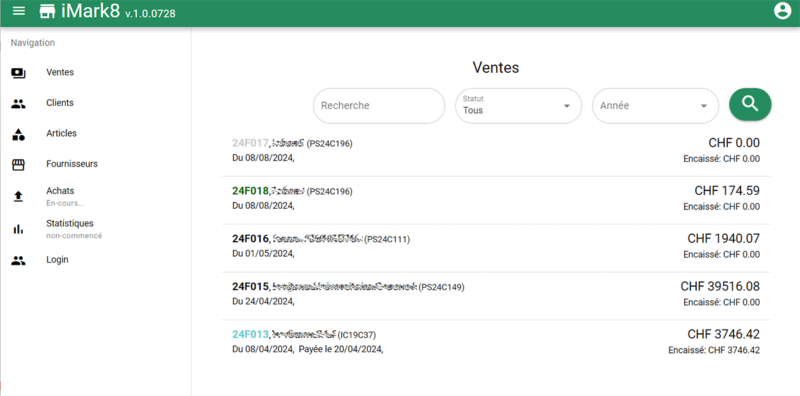Click Encaissé: CHF 3746.42 text
The image size is (800, 396).
point(714,351)
